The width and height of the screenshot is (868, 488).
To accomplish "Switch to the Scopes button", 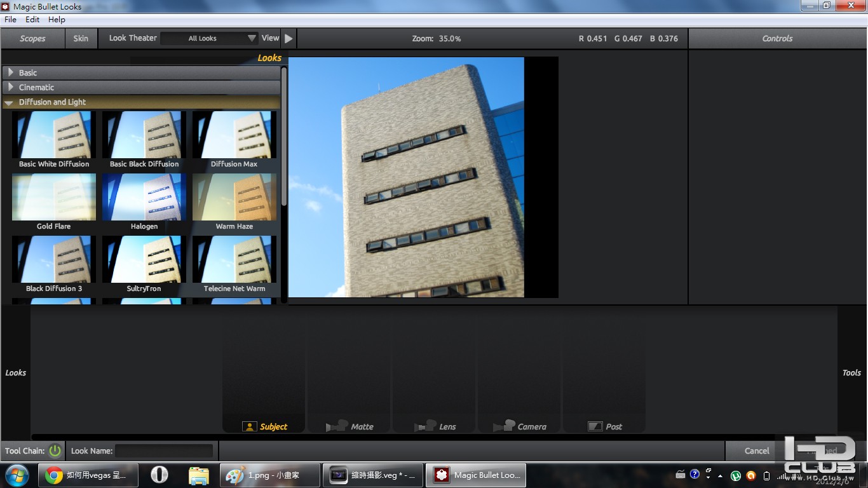I will pos(32,38).
